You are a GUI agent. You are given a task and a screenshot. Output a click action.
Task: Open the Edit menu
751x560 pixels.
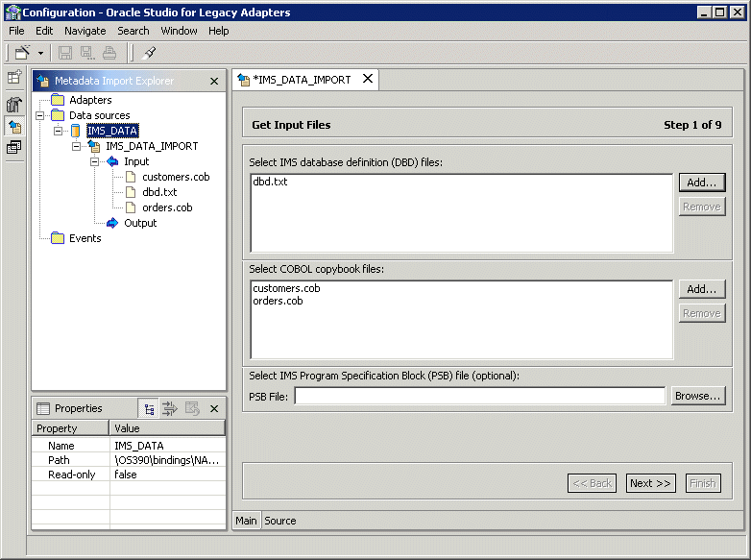coord(44,31)
